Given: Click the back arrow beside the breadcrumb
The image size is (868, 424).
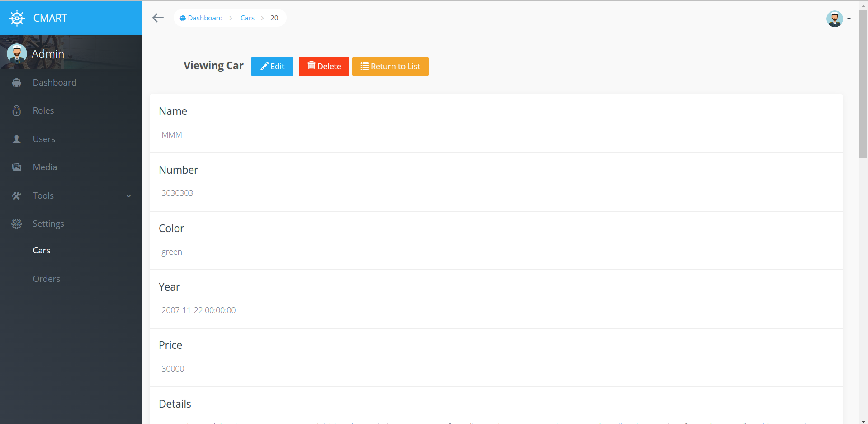Looking at the screenshot, I should (x=158, y=18).
